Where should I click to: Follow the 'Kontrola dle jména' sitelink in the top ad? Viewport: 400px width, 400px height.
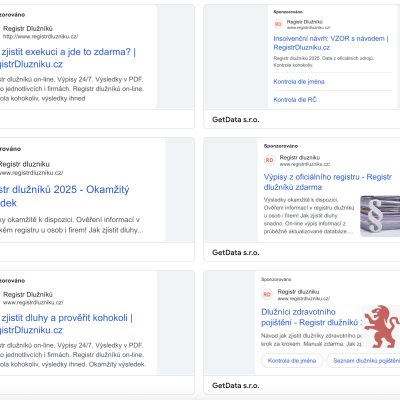299,82
